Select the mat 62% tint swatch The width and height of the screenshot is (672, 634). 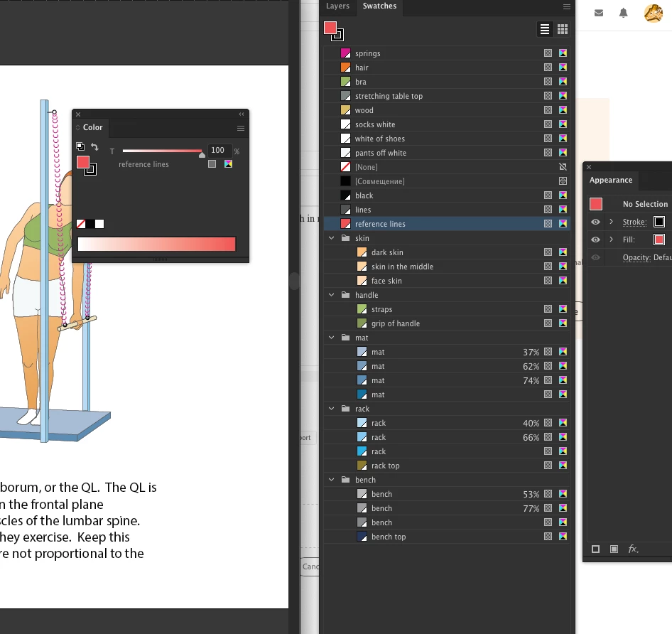coord(447,366)
